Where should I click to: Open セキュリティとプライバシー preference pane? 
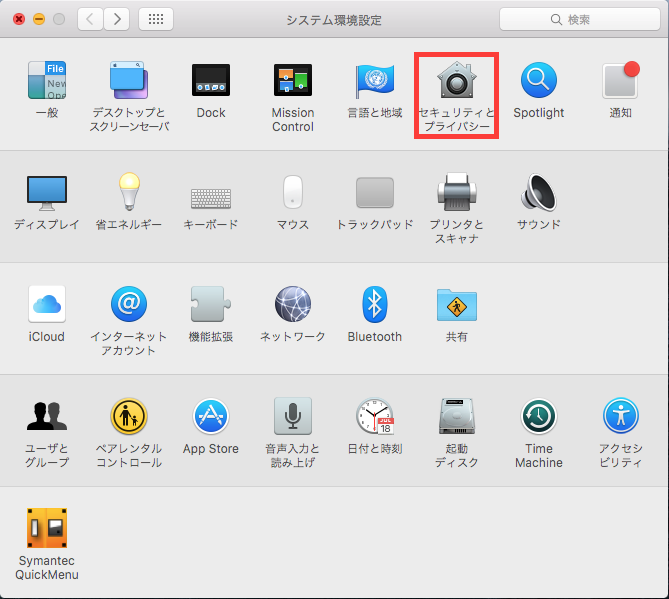tap(457, 80)
